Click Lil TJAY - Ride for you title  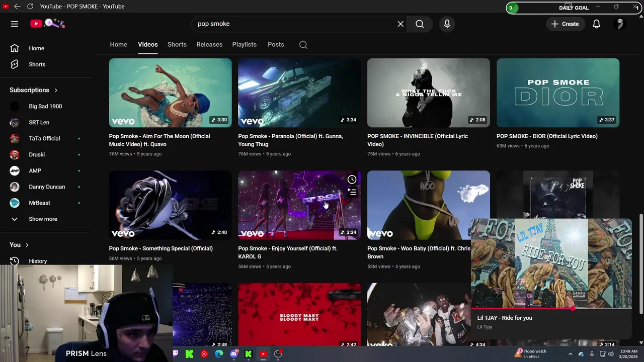click(x=505, y=318)
